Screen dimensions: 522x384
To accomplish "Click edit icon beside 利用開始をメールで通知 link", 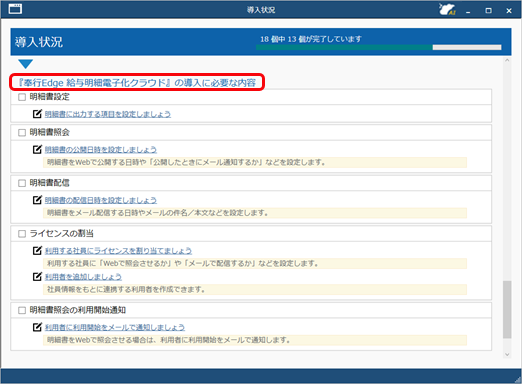I will 37,327.
